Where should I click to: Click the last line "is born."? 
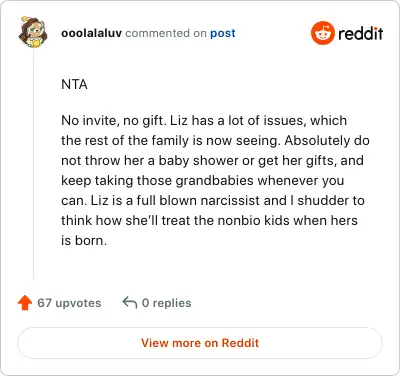(x=84, y=240)
